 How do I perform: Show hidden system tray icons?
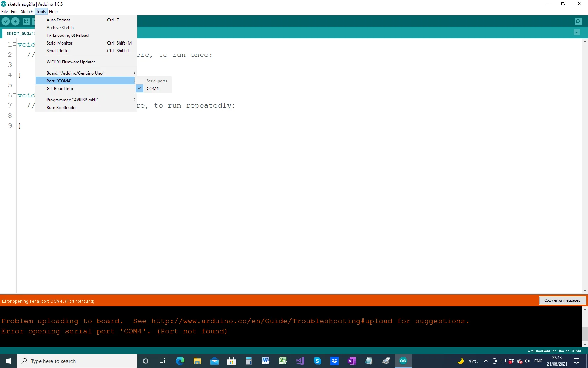click(x=486, y=361)
